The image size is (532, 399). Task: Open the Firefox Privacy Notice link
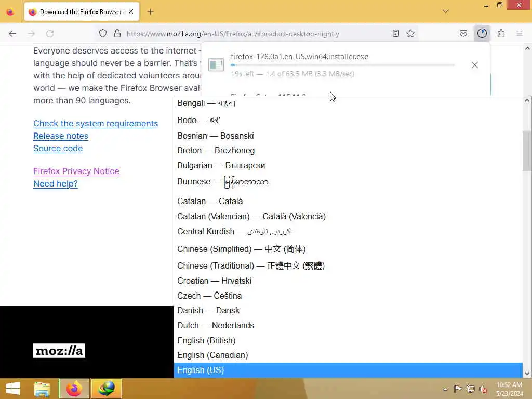pyautogui.click(x=76, y=171)
